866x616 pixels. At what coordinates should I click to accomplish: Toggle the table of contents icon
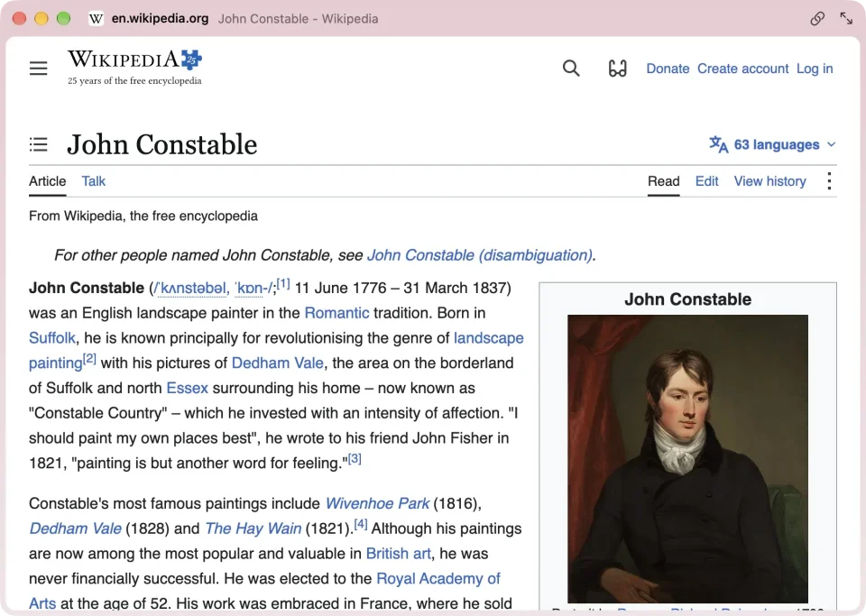point(38,144)
